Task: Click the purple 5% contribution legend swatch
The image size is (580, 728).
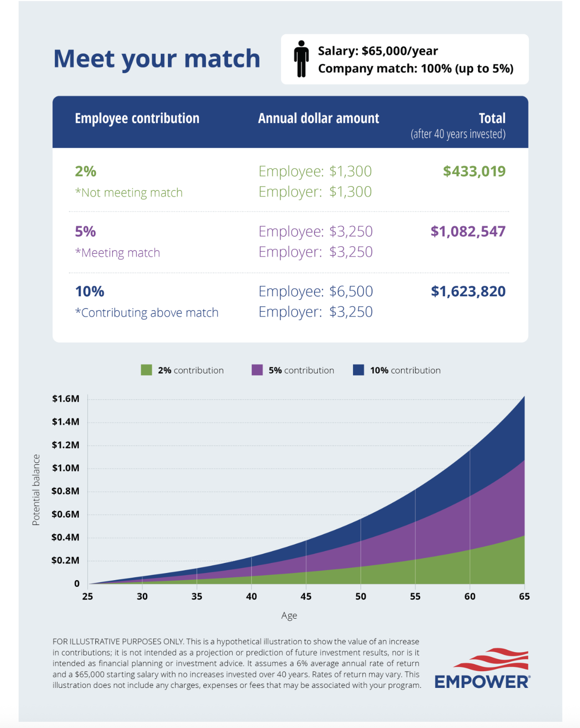Action: click(x=257, y=370)
